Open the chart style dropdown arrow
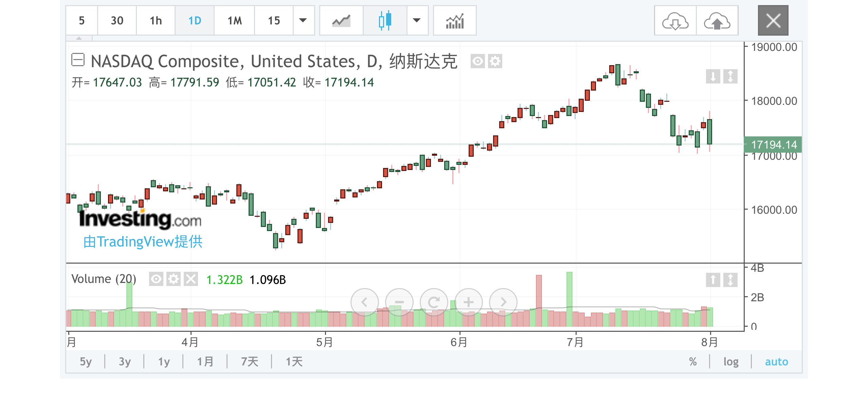The height and width of the screenshot is (400, 868). (x=417, y=21)
